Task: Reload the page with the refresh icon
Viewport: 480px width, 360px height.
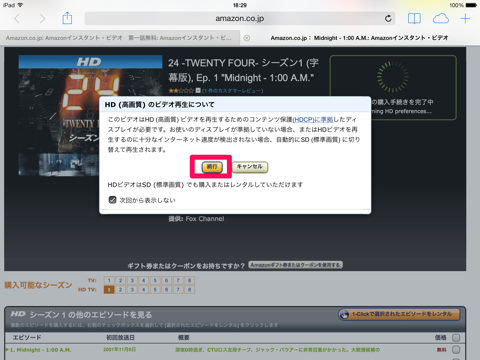Action: (x=388, y=18)
